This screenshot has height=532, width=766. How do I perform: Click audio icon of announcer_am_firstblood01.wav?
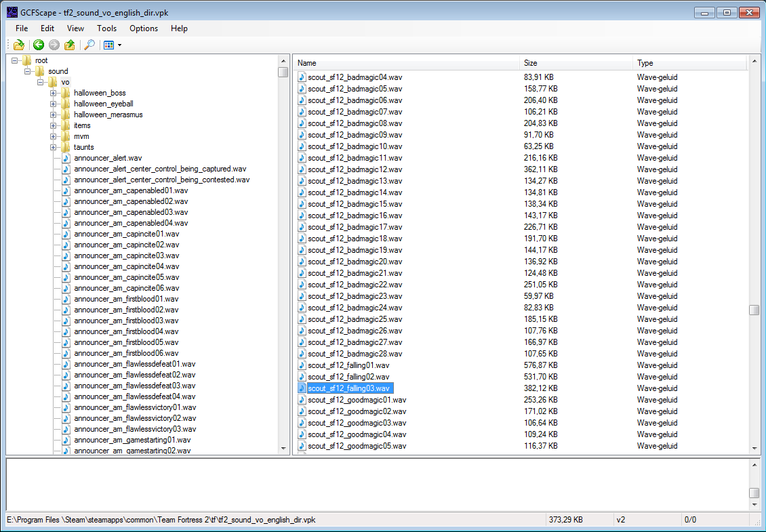tap(66, 299)
